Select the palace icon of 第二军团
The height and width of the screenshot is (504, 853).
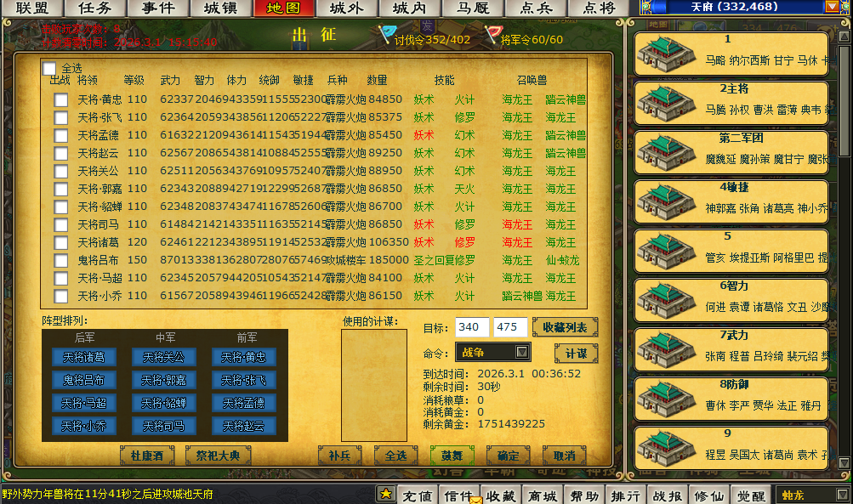point(667,153)
